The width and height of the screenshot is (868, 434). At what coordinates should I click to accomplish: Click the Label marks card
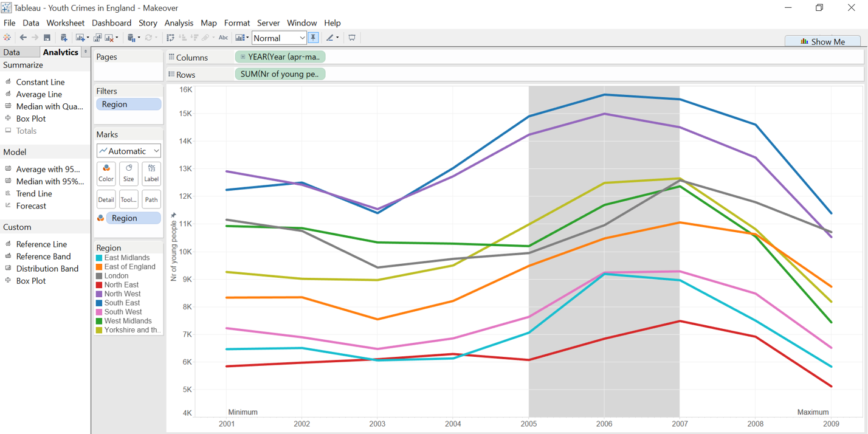point(151,173)
